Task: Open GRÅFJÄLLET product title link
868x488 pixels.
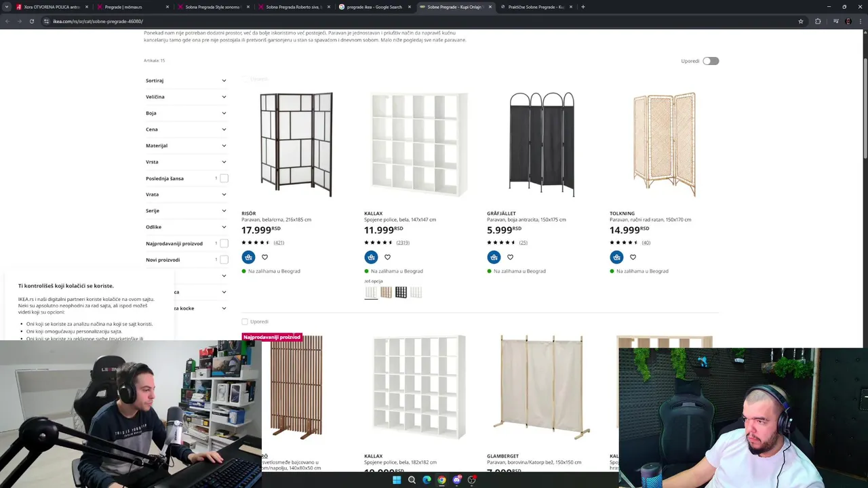Action: pos(501,213)
